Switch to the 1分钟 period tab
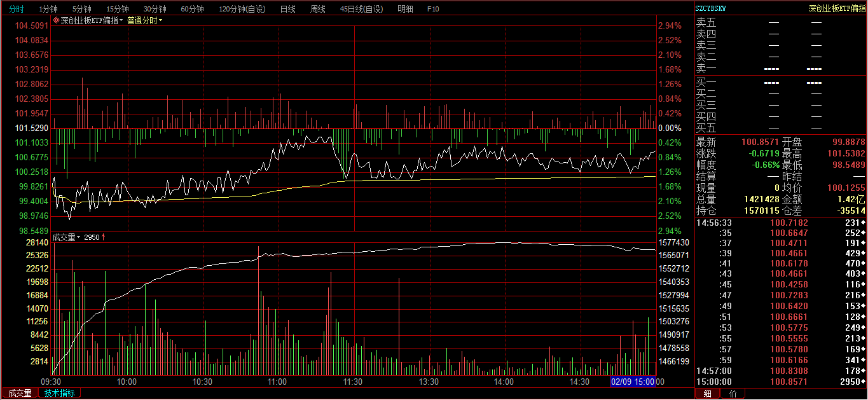868x400 pixels. 48,9
